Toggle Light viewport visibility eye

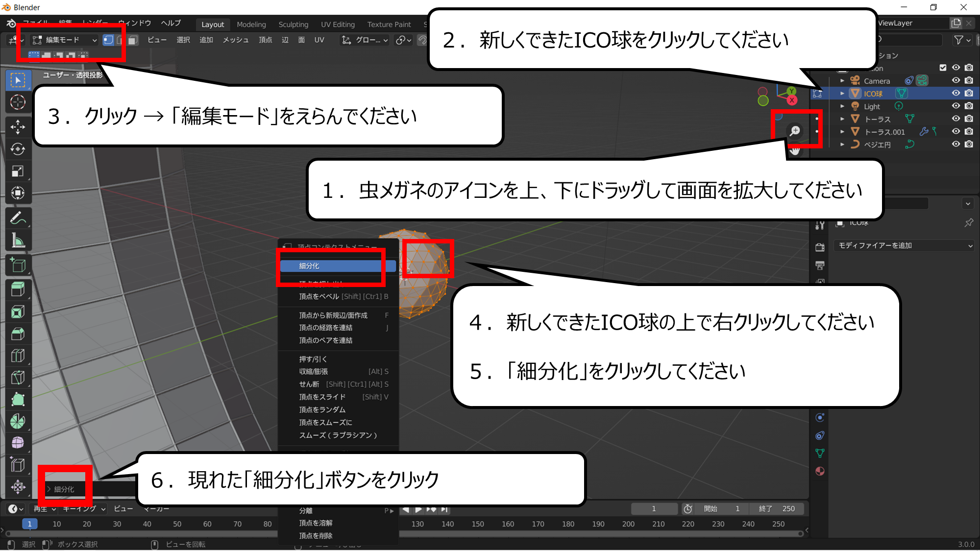[x=955, y=106]
